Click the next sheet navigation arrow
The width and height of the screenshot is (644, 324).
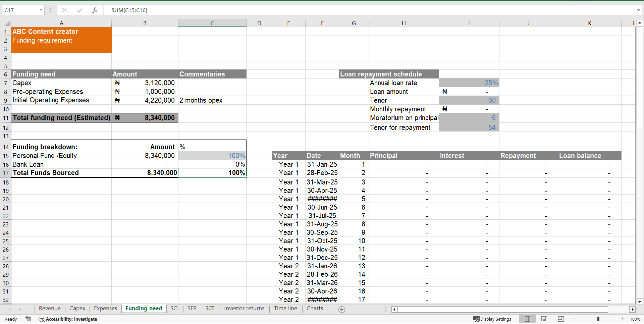(x=20, y=309)
